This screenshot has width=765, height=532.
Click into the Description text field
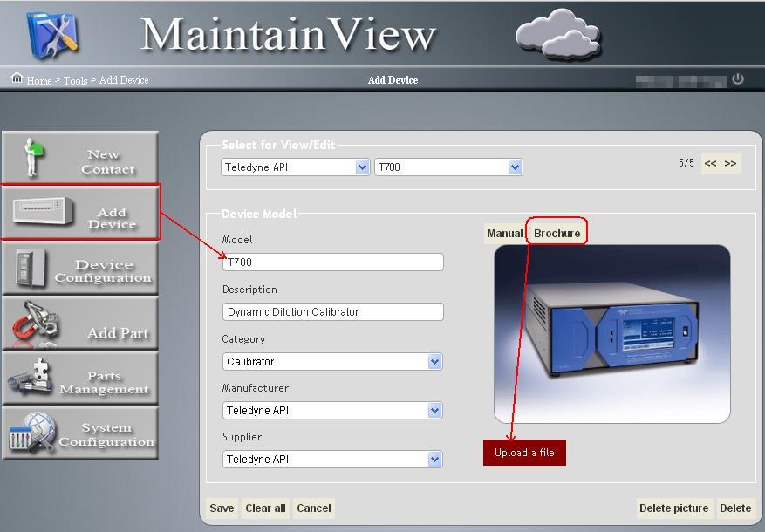332,312
